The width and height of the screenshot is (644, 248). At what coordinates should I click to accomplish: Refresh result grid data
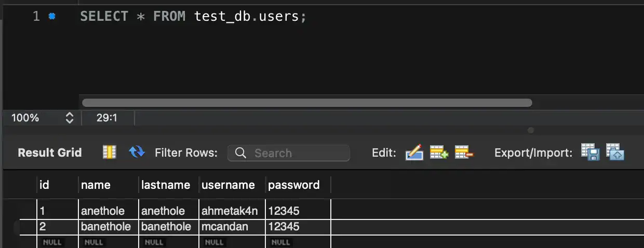point(137,152)
